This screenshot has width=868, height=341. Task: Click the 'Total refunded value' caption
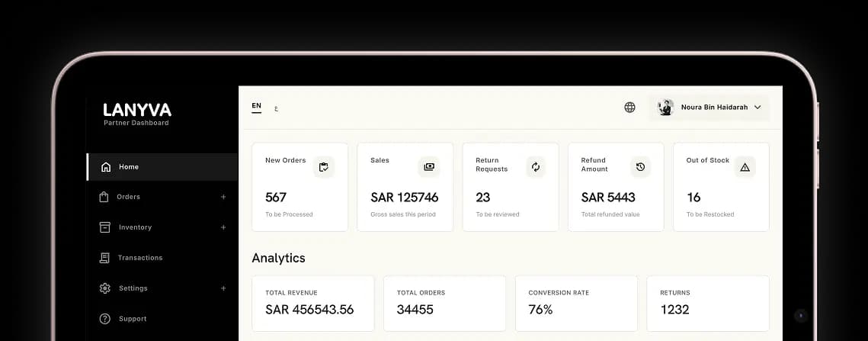click(x=610, y=214)
